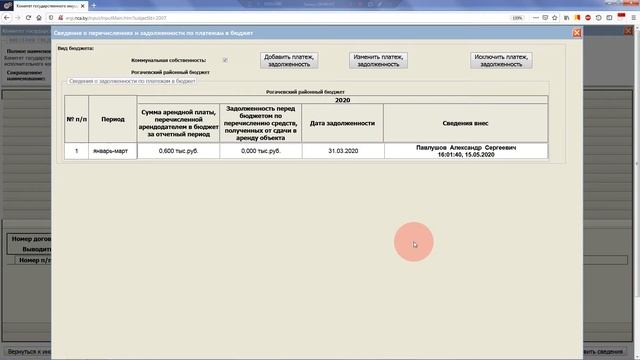Viewport: 640px width, 360px height.
Task: Close the background window with its X
Action: coord(628,31)
